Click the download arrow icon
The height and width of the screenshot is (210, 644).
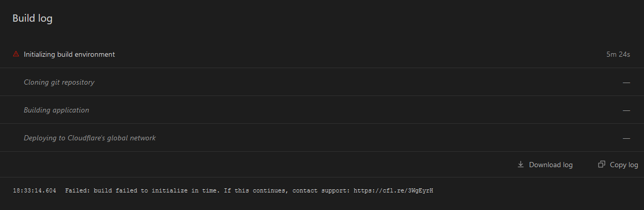click(520, 165)
